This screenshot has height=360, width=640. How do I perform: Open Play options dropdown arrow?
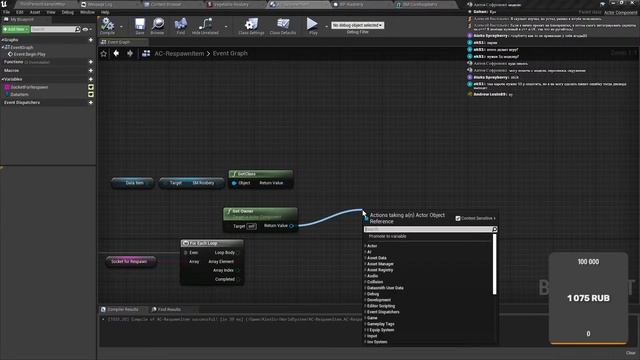coord(326,27)
